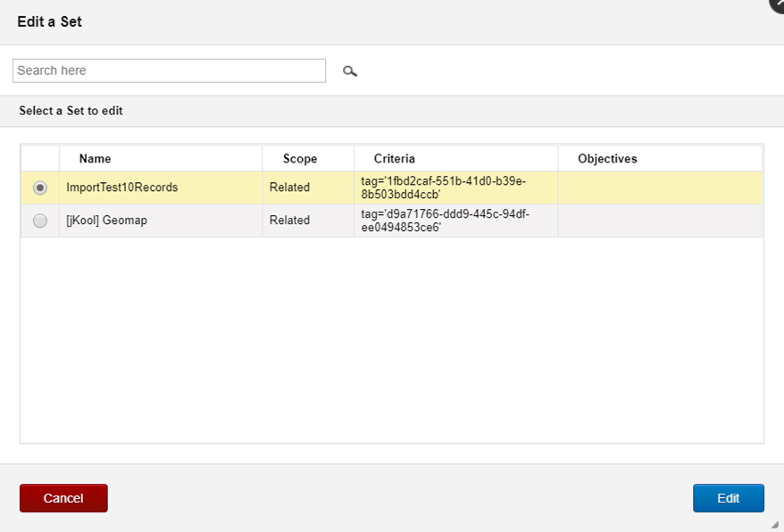Click the dialog resize grip corner

775,524
